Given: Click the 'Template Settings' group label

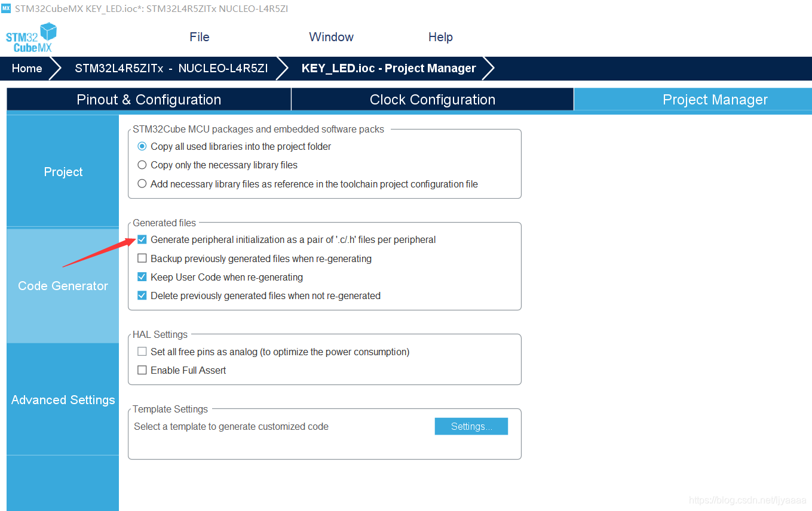Looking at the screenshot, I should coord(170,409).
